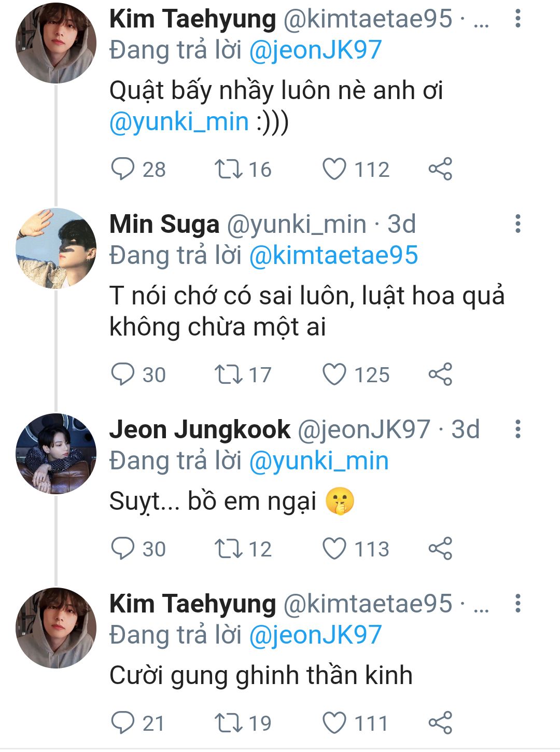Share Min Suga's tweet
The height and width of the screenshot is (752, 560).
coord(440,374)
